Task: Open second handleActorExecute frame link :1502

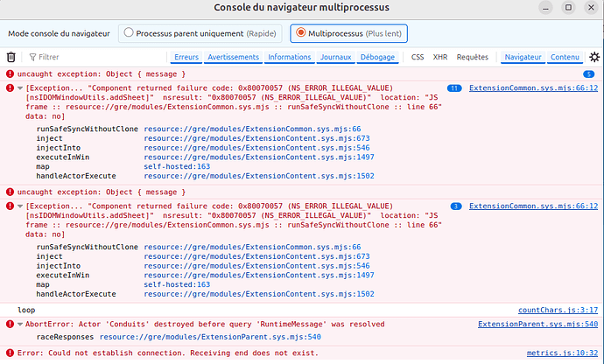Action: (259, 294)
